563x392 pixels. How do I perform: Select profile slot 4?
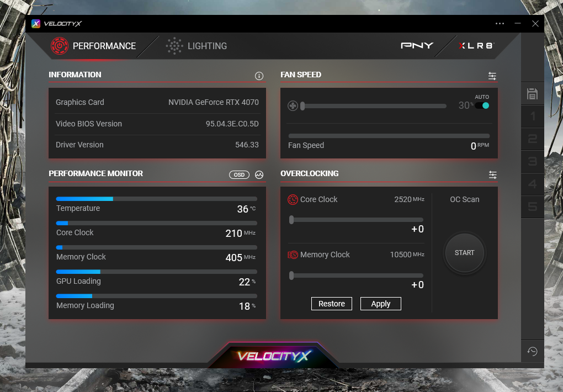point(533,184)
